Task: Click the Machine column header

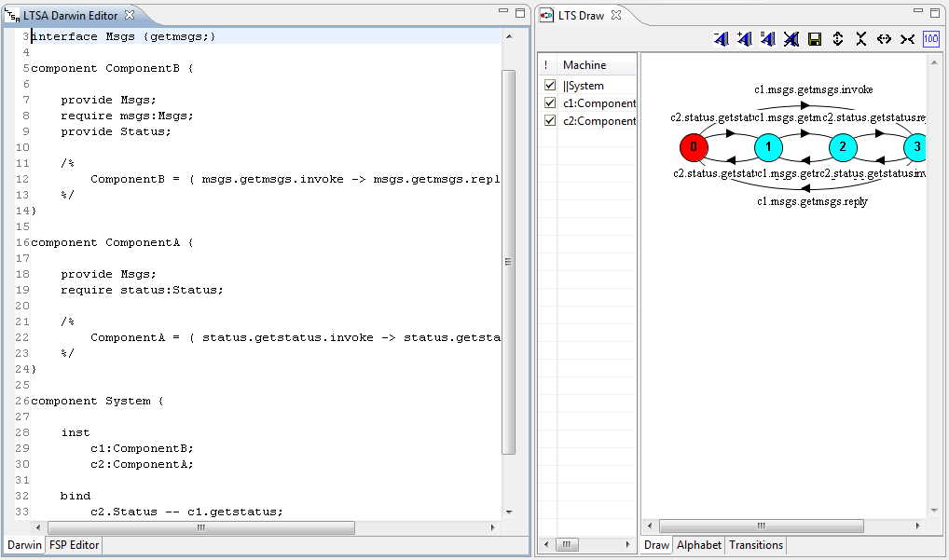Action: click(585, 65)
